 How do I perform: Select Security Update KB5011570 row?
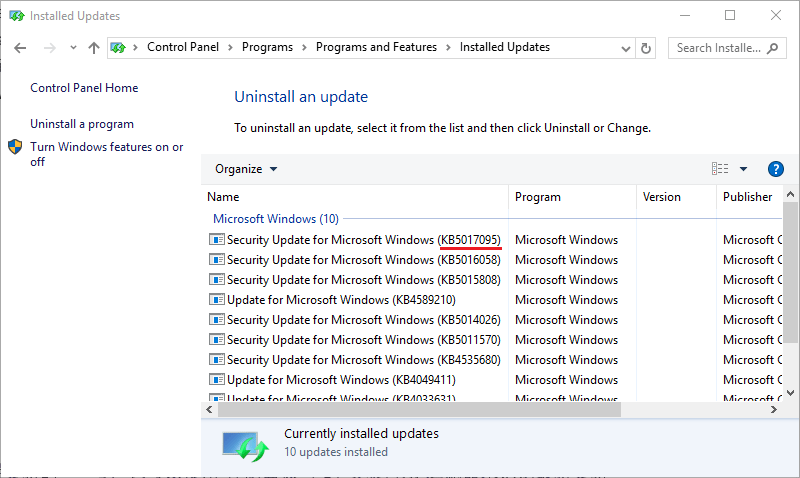click(x=495, y=340)
